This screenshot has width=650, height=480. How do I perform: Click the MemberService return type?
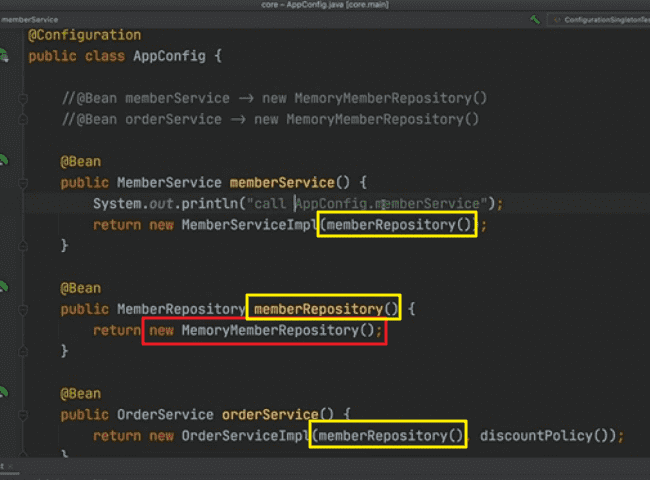[x=169, y=183]
